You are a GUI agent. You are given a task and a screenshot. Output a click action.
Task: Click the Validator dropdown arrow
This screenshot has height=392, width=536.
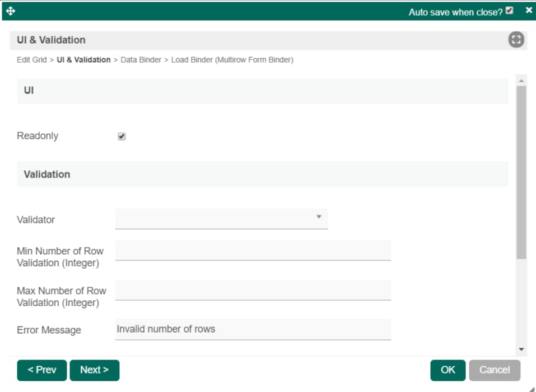click(x=319, y=217)
